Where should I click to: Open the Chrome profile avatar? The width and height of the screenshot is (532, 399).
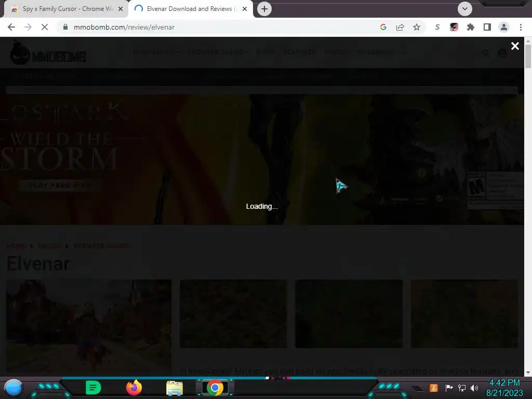504,27
